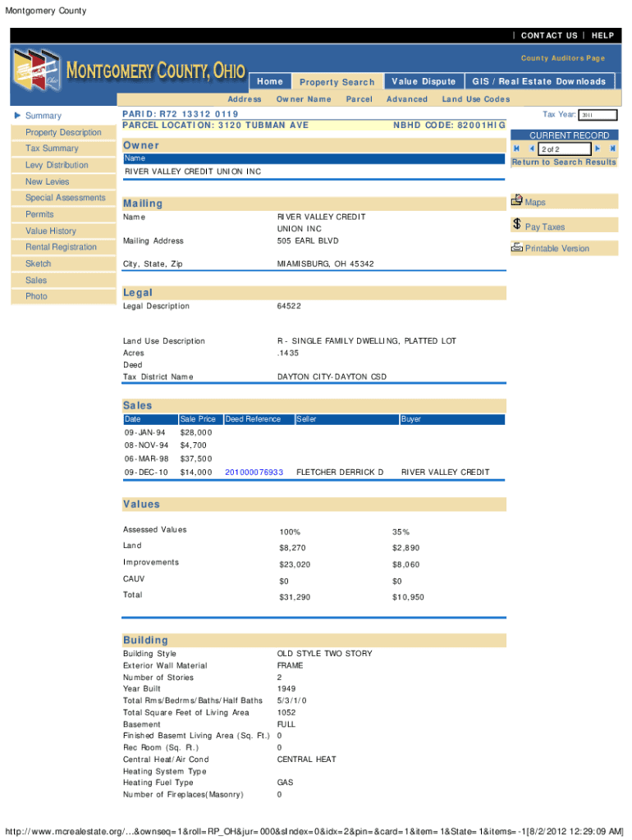
Task: Return to Search Results
Action: 563,162
